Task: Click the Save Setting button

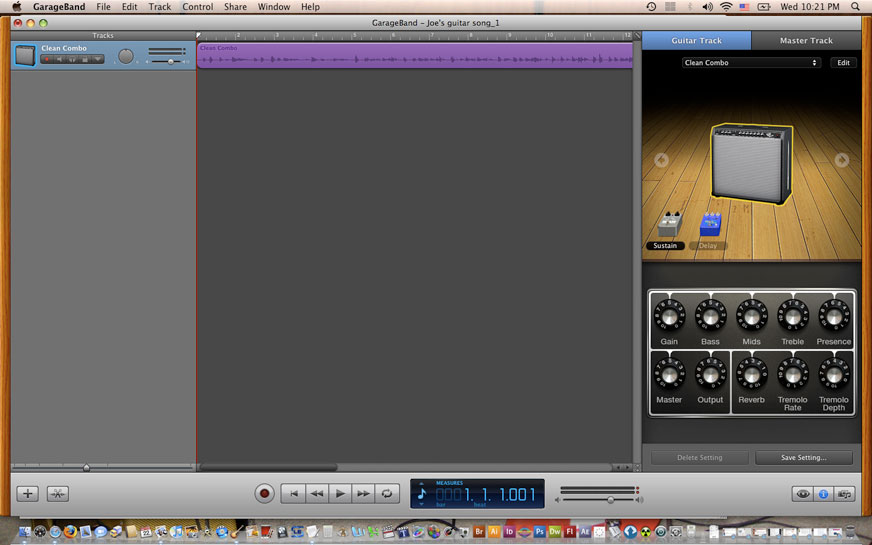Action: tap(804, 458)
